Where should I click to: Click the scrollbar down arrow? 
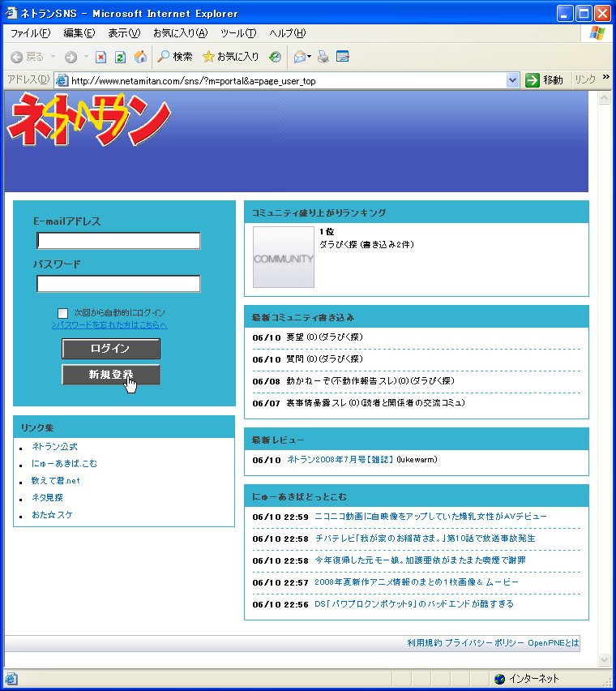(604, 659)
